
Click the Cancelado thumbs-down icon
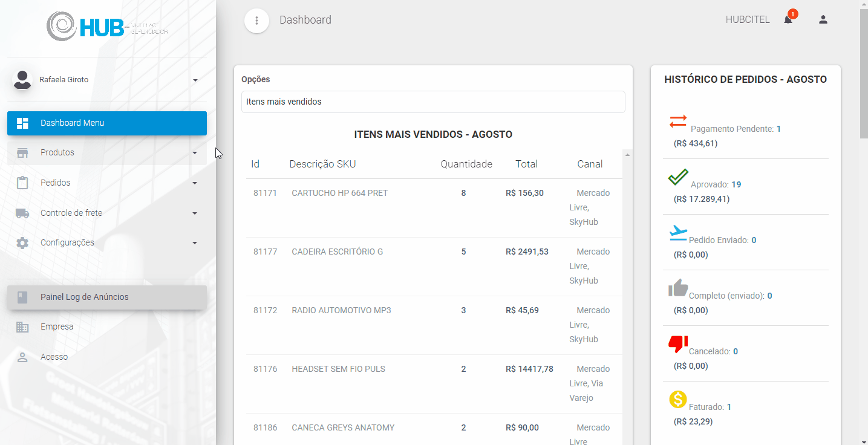(678, 344)
